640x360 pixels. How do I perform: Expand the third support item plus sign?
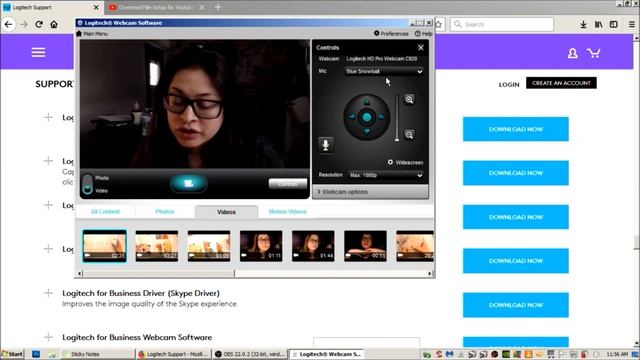(48, 205)
